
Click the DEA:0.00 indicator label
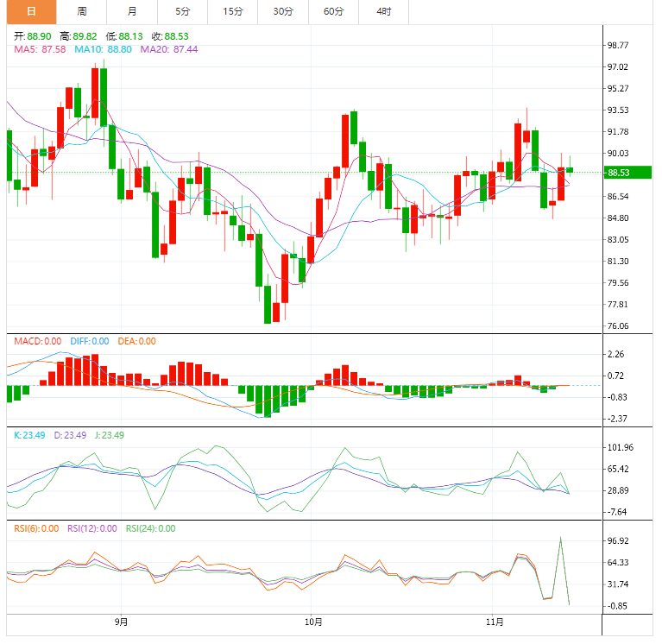click(x=136, y=341)
